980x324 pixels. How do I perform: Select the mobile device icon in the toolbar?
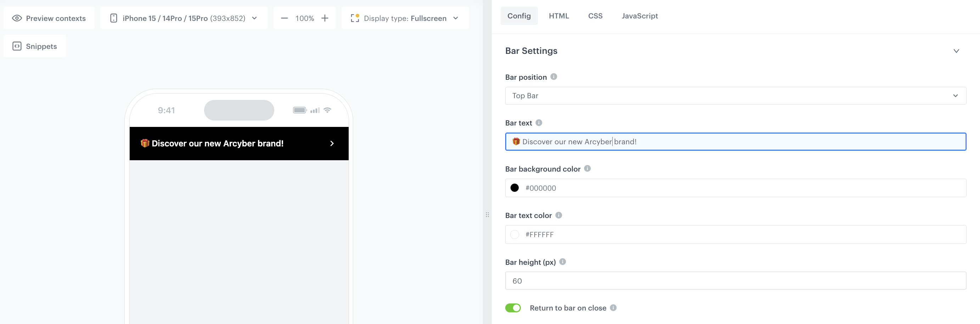[x=114, y=17]
